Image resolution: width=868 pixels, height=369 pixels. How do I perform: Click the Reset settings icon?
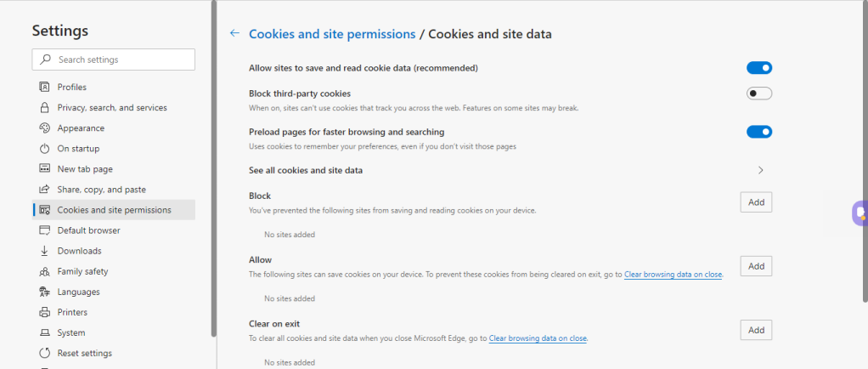[x=45, y=353]
